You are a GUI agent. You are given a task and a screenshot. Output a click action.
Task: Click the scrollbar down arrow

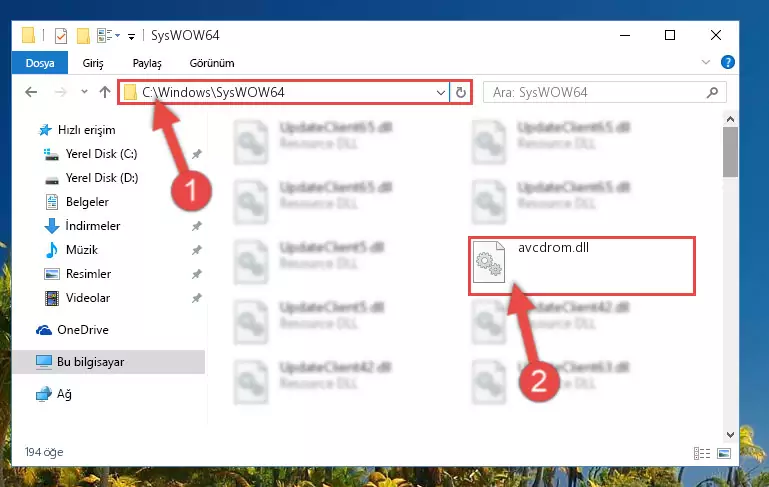click(730, 435)
